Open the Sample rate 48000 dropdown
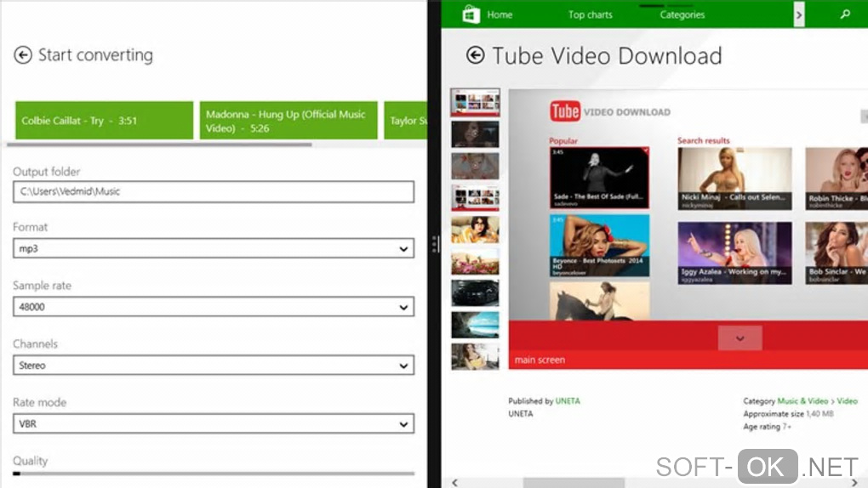 213,307
